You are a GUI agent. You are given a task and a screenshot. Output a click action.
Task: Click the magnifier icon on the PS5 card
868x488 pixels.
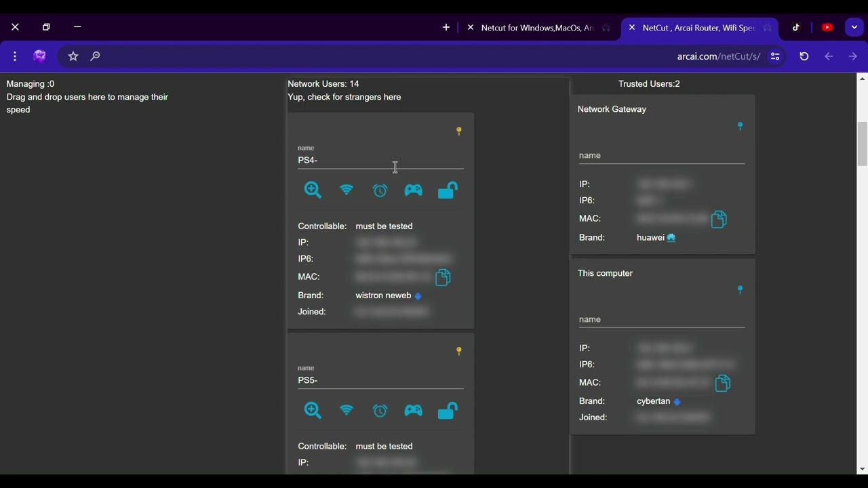[x=313, y=410]
